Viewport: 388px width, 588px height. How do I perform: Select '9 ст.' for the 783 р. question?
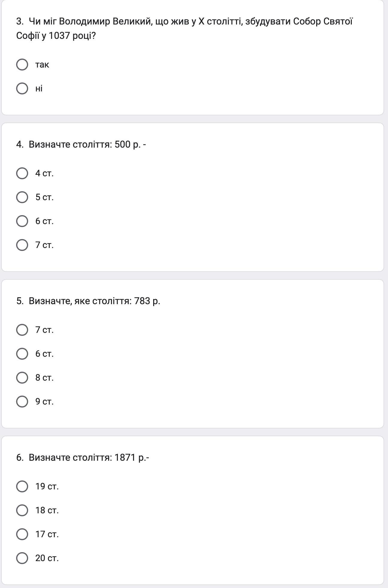pyautogui.click(x=22, y=402)
